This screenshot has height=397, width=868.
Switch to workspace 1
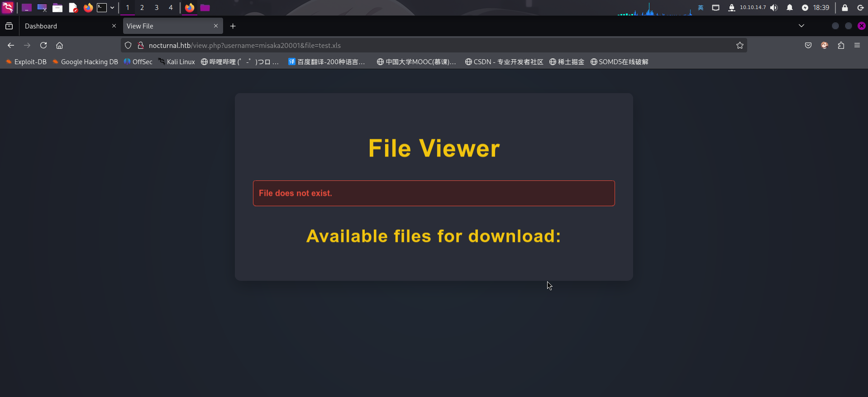coord(128,8)
